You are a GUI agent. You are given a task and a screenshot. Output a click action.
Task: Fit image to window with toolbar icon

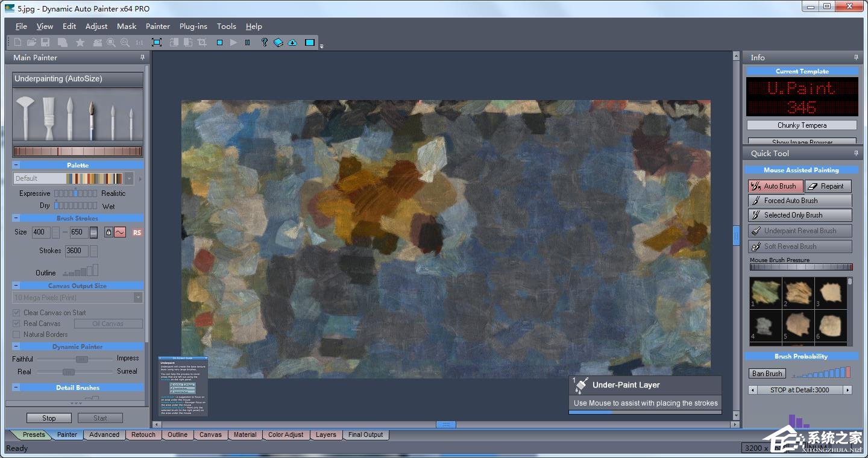tap(157, 42)
